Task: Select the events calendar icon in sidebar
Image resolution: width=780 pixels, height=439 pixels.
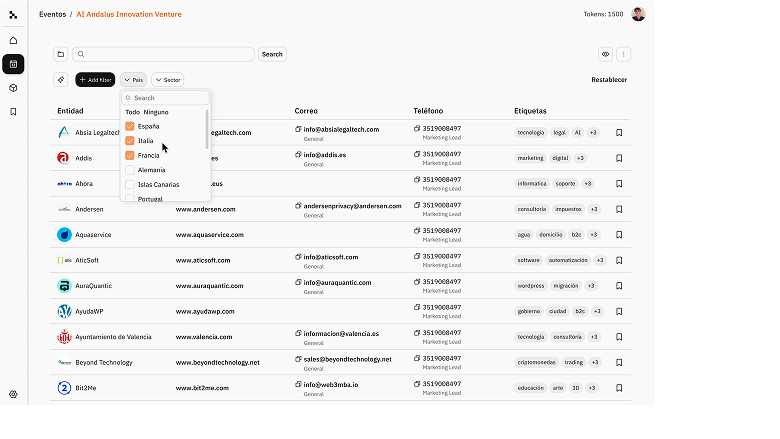Action: click(x=13, y=64)
